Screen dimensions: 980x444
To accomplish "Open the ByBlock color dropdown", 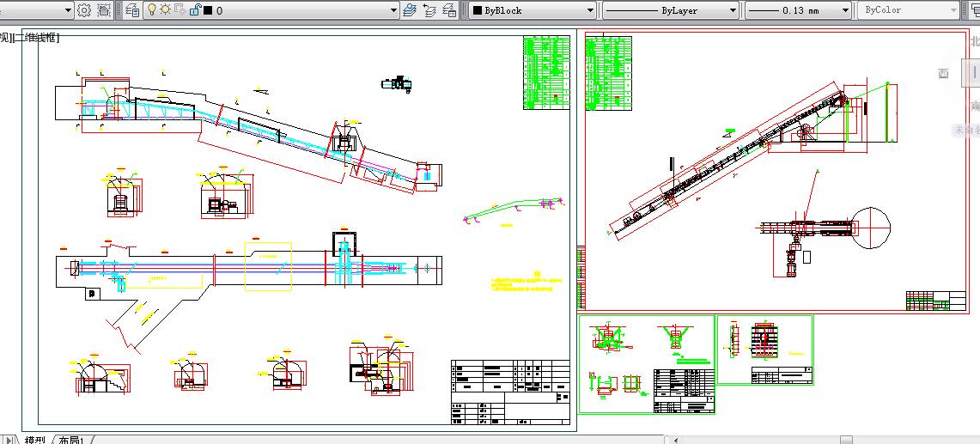I will pyautogui.click(x=591, y=10).
